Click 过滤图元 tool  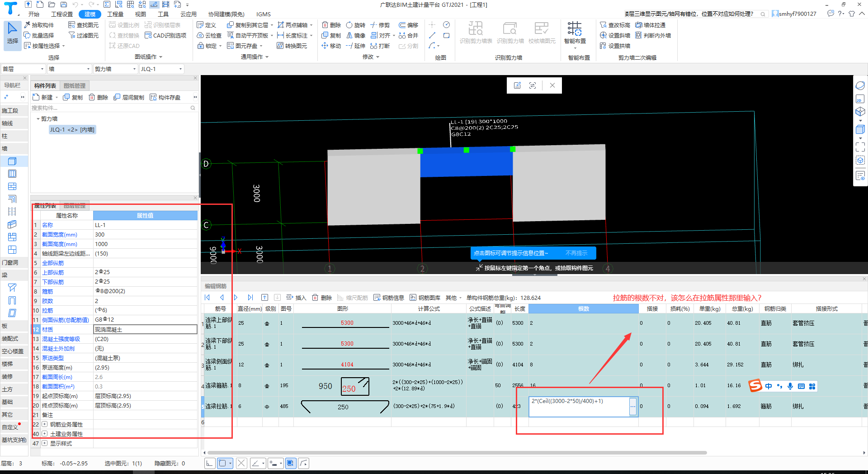click(83, 35)
